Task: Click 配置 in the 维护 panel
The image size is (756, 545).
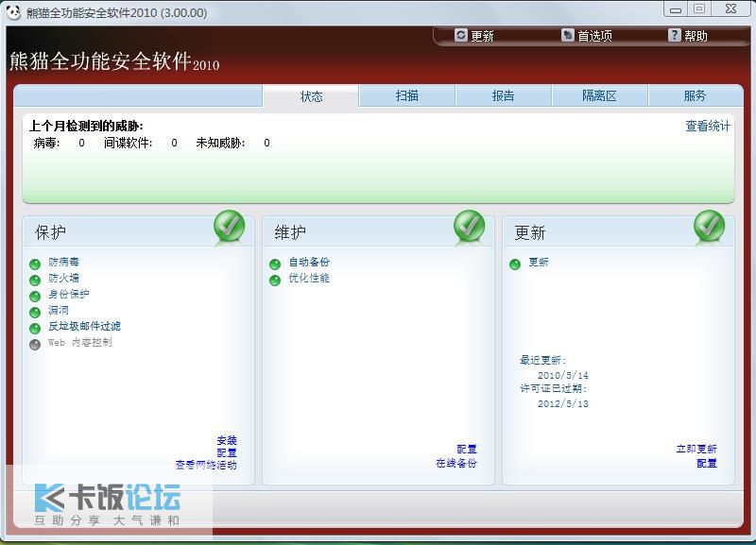Action: 467,449
